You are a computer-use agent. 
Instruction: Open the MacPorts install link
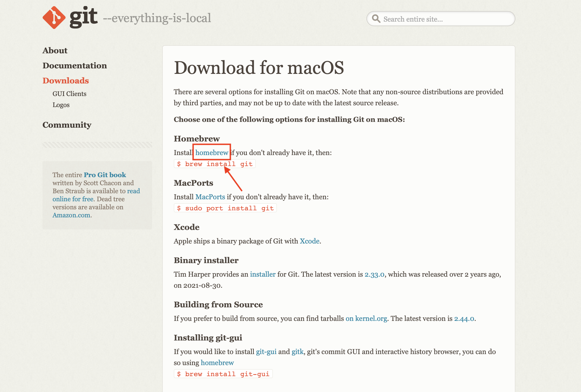[x=210, y=197]
